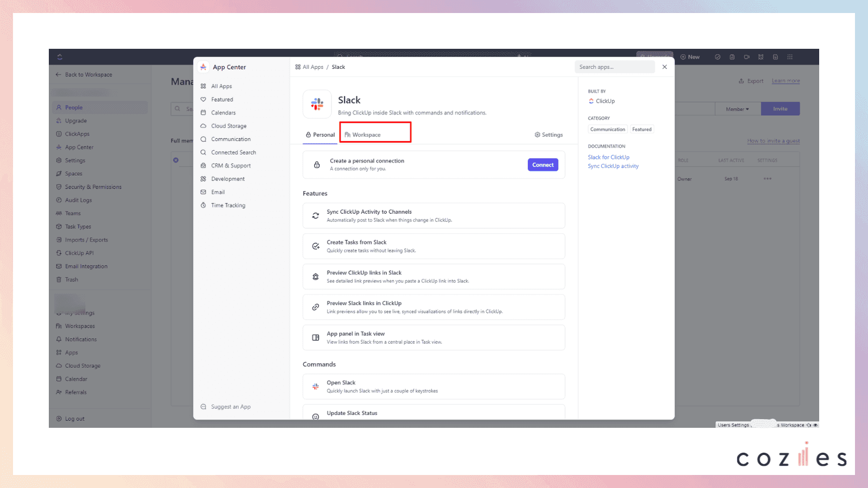This screenshot has height=488, width=868.
Task: Open Sync ClickUp Activity to Channels feature
Action: point(434,216)
